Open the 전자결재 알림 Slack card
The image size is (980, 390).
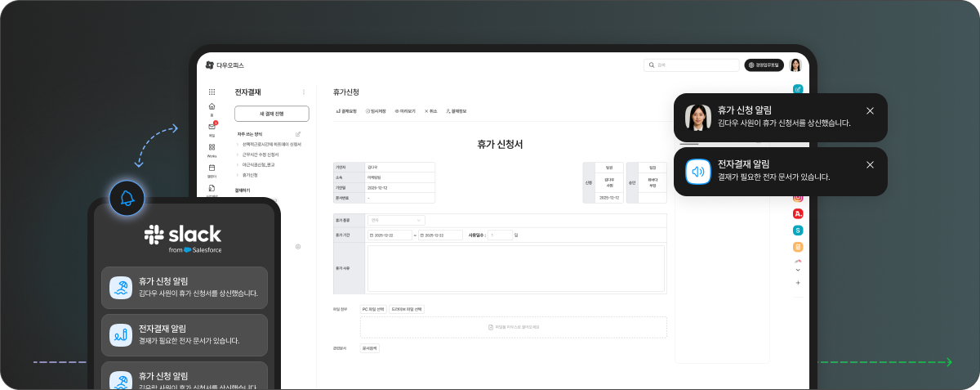(185, 334)
